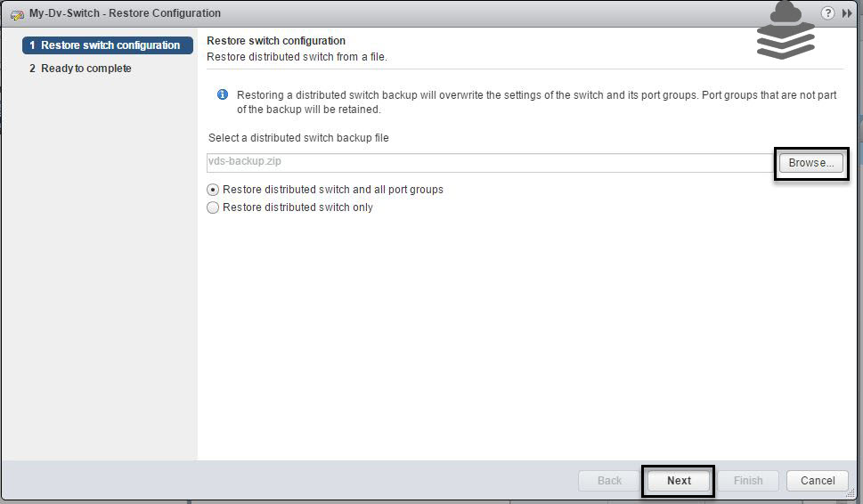Click the vds-backup.zip file path field
The image size is (863, 504).
pos(490,162)
